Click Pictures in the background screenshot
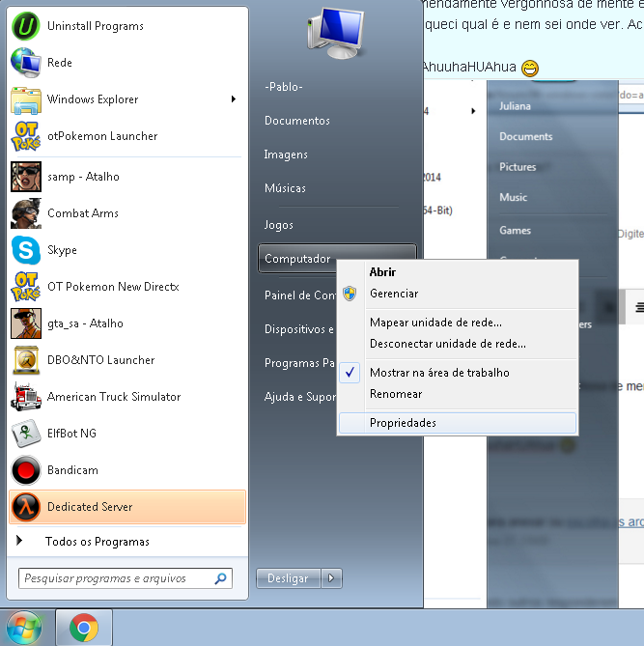 click(x=518, y=166)
